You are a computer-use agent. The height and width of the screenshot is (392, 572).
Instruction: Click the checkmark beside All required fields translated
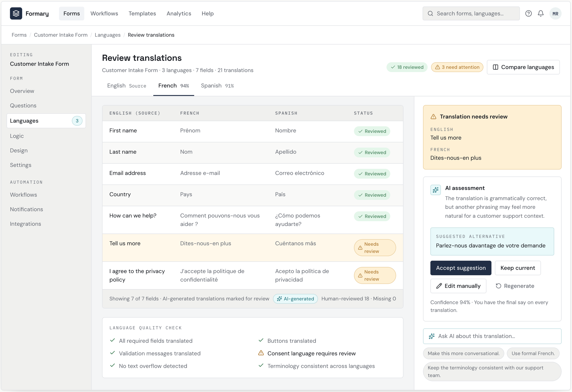pyautogui.click(x=113, y=340)
